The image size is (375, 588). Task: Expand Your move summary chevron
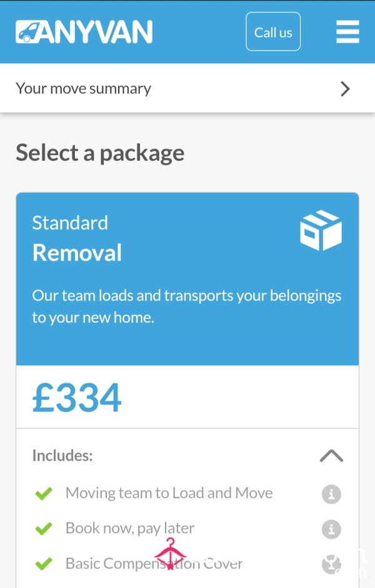click(x=345, y=89)
